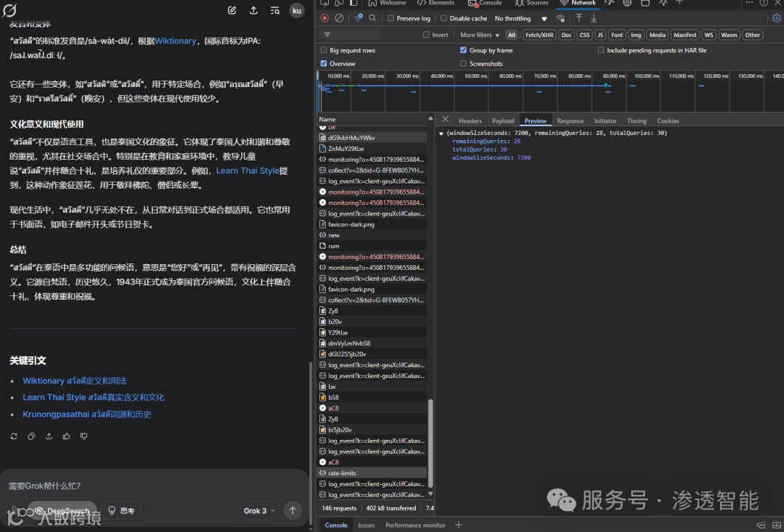784x532 pixels.
Task: Open the Timing tab
Action: pos(637,121)
